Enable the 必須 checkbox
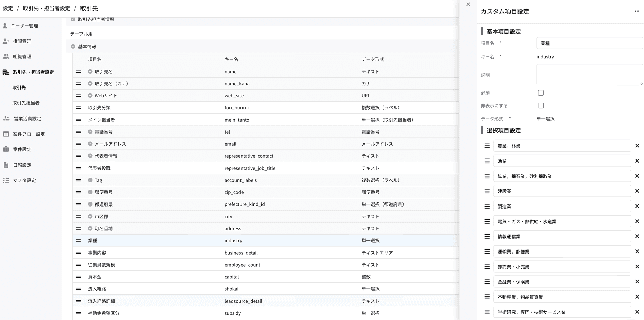644x320 pixels. point(541,93)
